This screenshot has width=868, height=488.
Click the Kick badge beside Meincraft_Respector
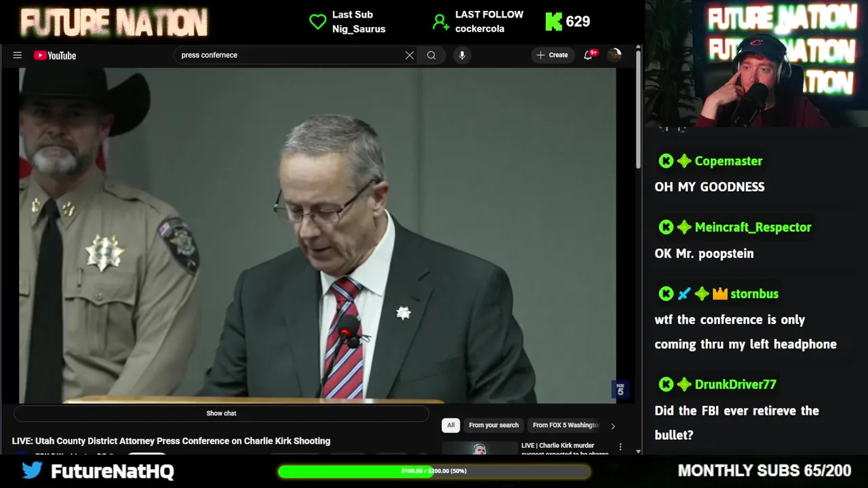(666, 227)
